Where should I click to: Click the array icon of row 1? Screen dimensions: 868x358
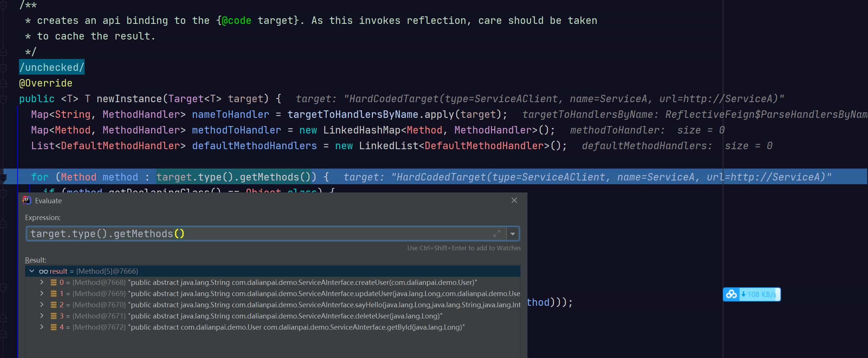click(54, 293)
